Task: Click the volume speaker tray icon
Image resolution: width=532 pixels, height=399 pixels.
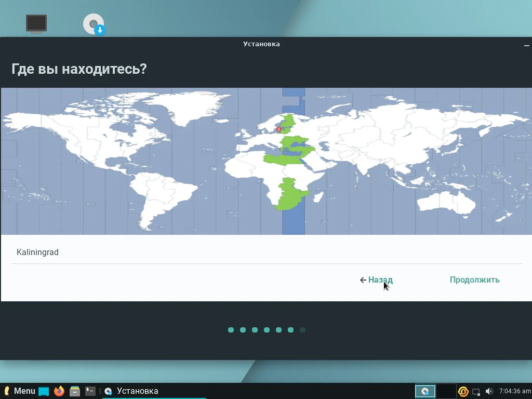Action: coord(489,392)
